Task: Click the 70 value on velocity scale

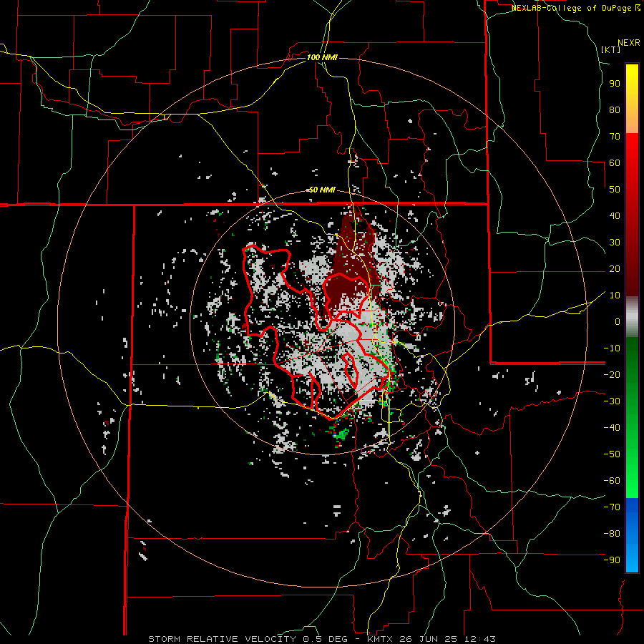Action: coord(615,137)
